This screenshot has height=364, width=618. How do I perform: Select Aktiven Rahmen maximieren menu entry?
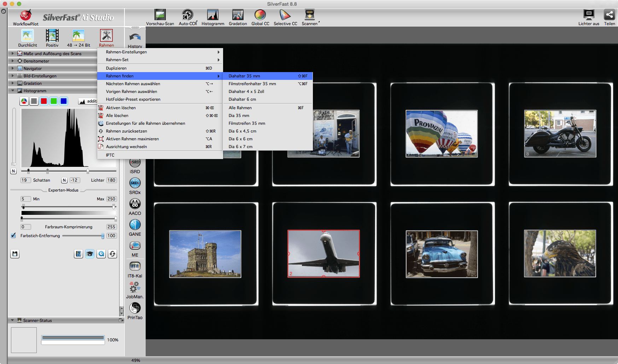point(132,139)
